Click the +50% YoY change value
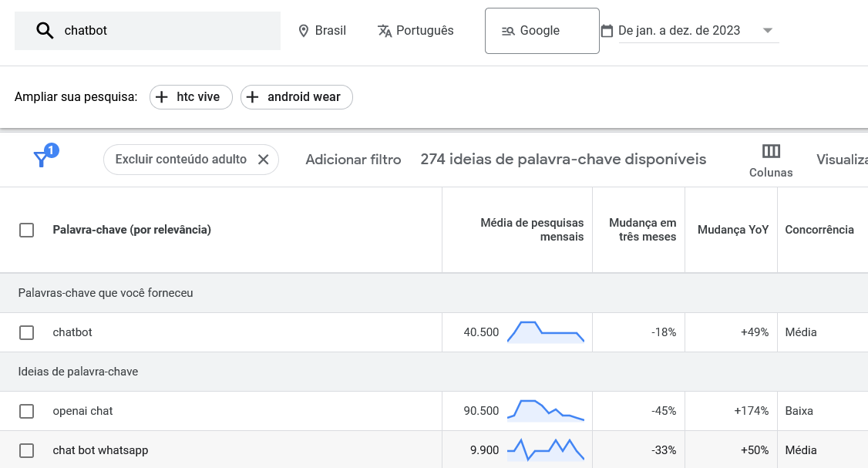Viewport: 868px width, 468px height. [755, 450]
